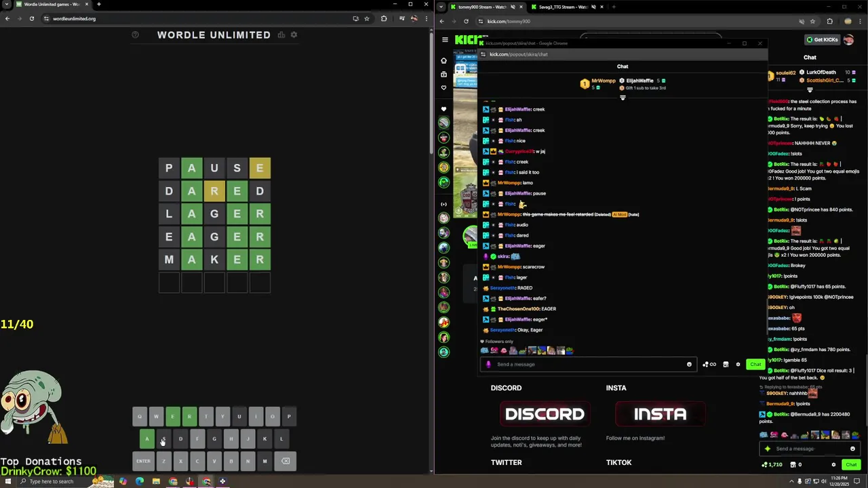868x488 pixels.
Task: Open Wordle Unlimited help question icon
Action: click(x=135, y=35)
